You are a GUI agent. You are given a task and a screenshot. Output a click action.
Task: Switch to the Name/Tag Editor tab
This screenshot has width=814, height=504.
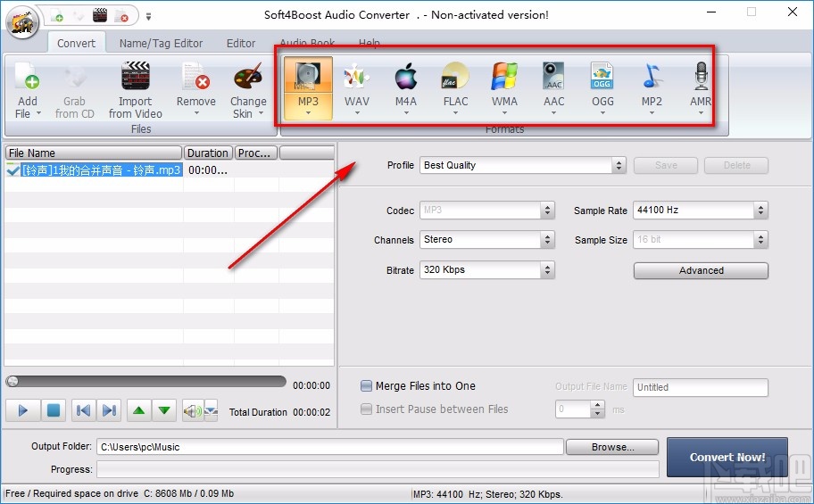click(161, 43)
